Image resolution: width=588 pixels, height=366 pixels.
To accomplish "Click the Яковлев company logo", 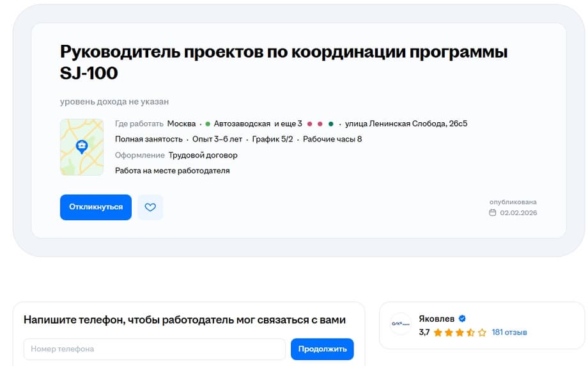I will (x=401, y=324).
